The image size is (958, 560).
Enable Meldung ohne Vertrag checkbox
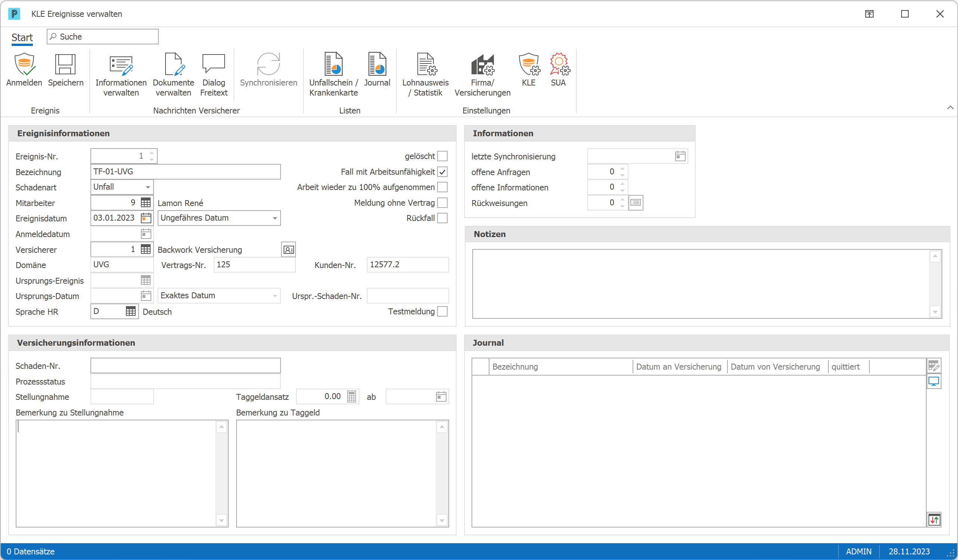[442, 202]
